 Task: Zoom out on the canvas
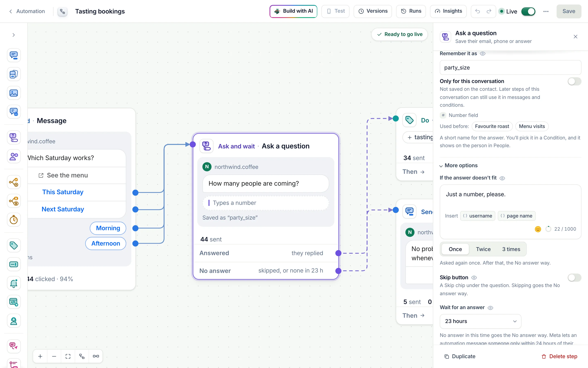click(x=54, y=356)
